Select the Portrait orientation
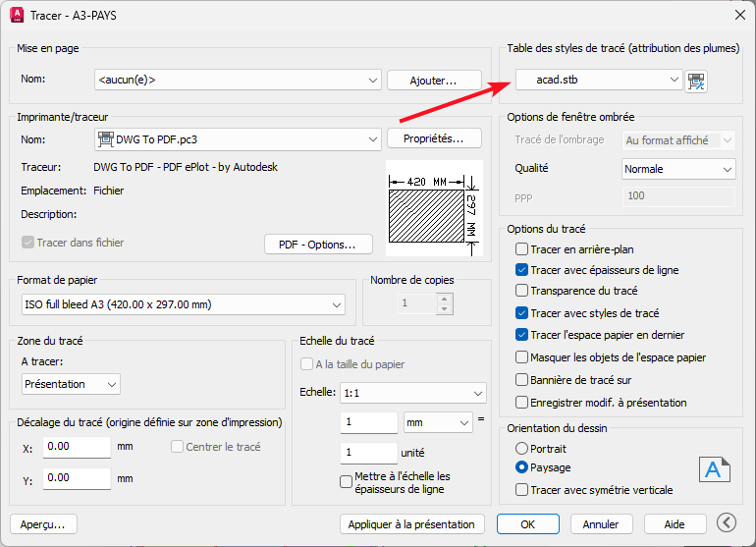756x547 pixels. 522,448
